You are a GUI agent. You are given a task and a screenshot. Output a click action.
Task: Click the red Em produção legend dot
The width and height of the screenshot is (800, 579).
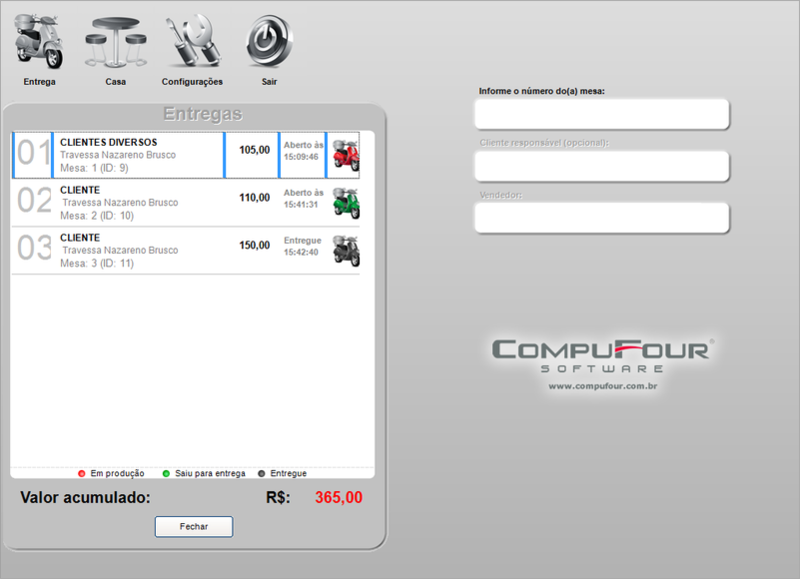[x=82, y=473]
